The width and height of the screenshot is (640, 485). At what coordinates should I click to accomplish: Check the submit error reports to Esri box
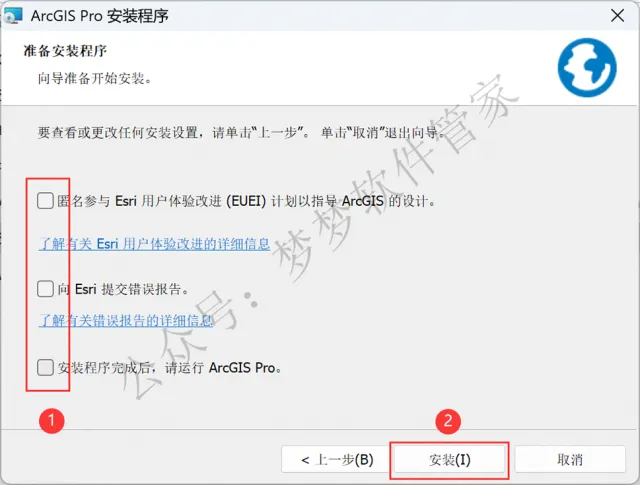pos(45,289)
